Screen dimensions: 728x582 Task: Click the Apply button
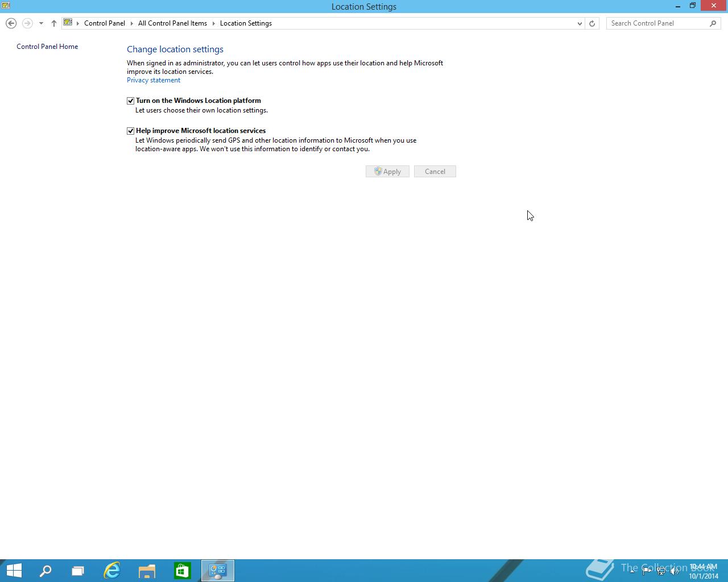[x=387, y=172]
